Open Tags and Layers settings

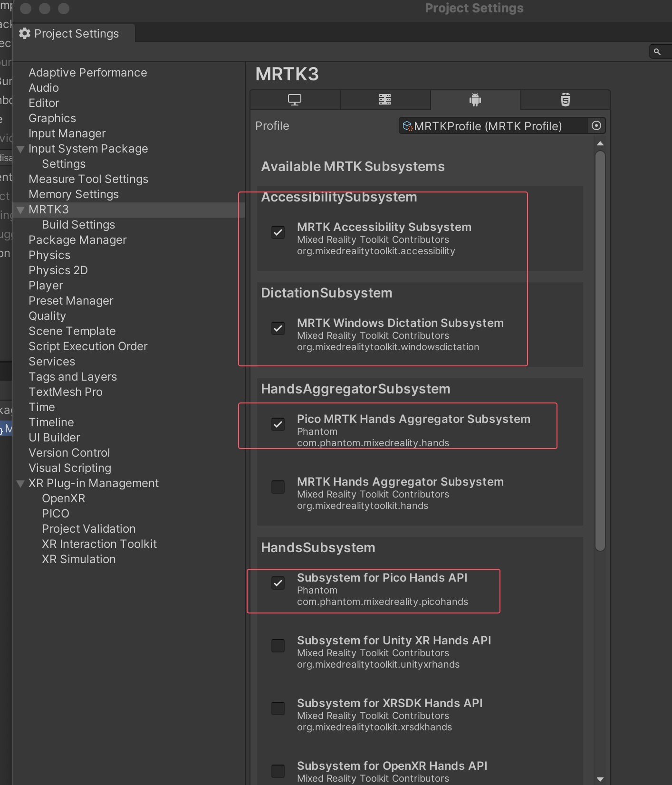click(73, 377)
